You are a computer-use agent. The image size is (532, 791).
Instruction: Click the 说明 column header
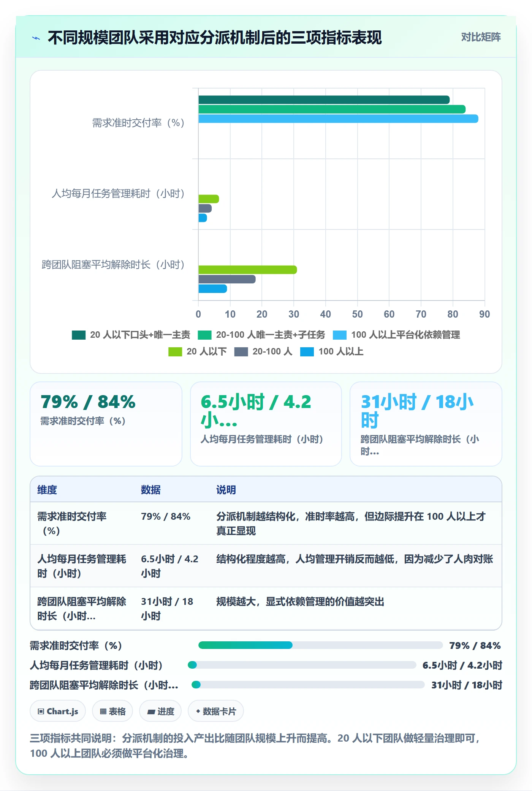tap(226, 490)
